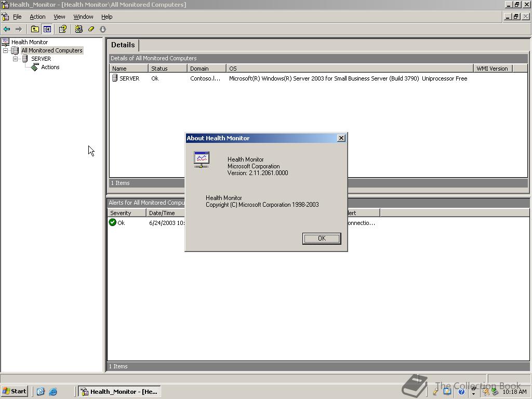Click the Health_Monitor taskbar button
532x399 pixels.
click(120, 392)
